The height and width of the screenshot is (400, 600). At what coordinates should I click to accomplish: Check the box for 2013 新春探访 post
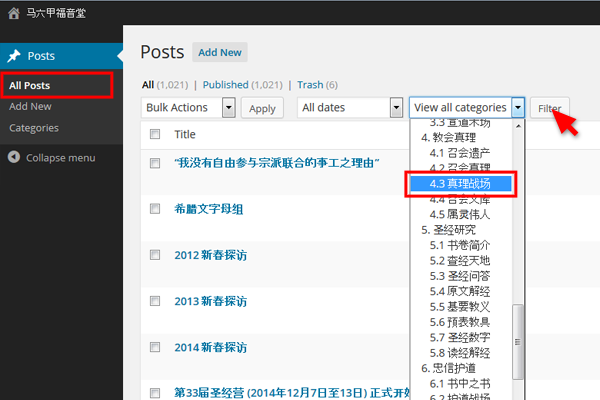155,301
